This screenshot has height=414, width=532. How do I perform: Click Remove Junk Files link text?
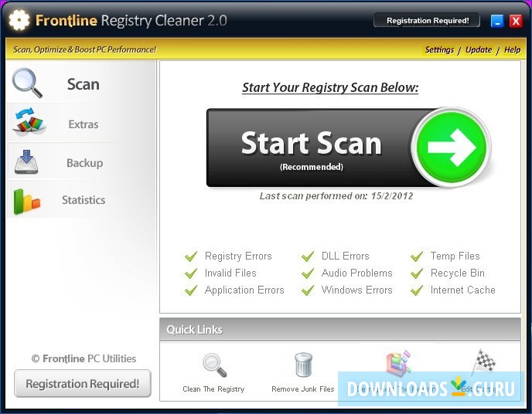click(302, 389)
